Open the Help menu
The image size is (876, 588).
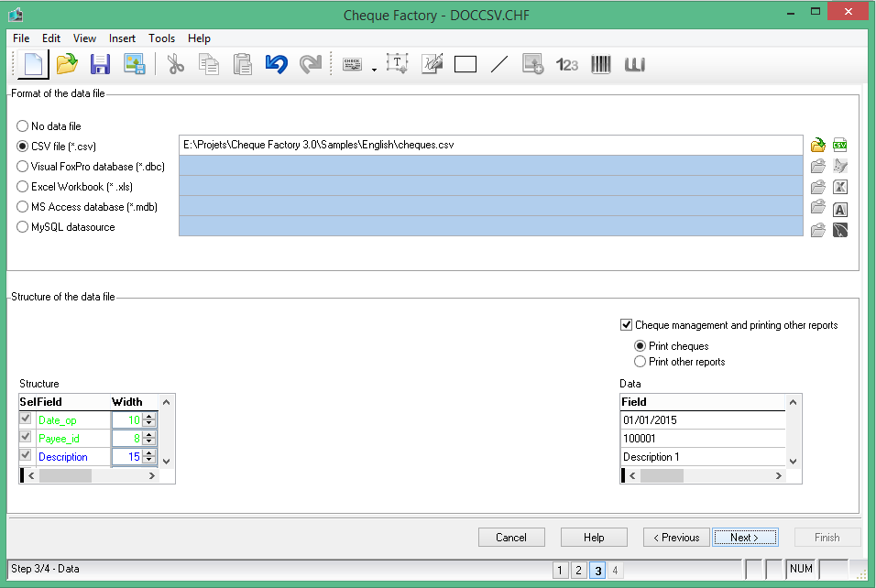click(199, 38)
